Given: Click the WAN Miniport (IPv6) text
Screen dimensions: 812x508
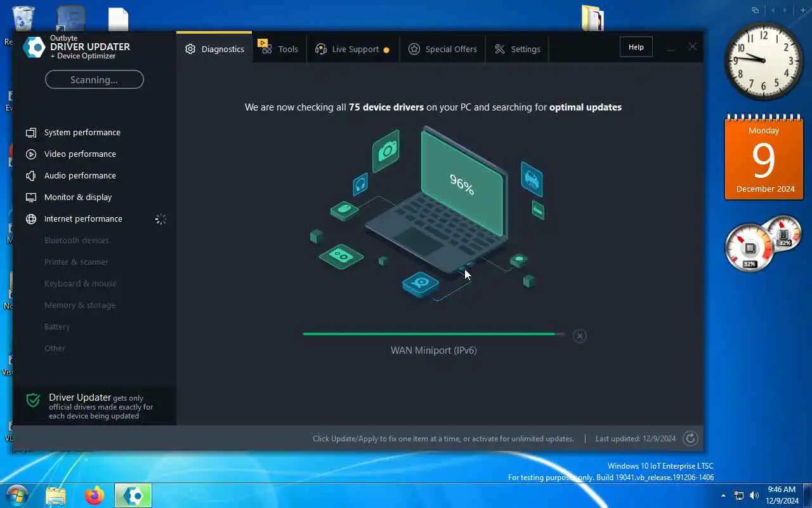Looking at the screenshot, I should [434, 350].
